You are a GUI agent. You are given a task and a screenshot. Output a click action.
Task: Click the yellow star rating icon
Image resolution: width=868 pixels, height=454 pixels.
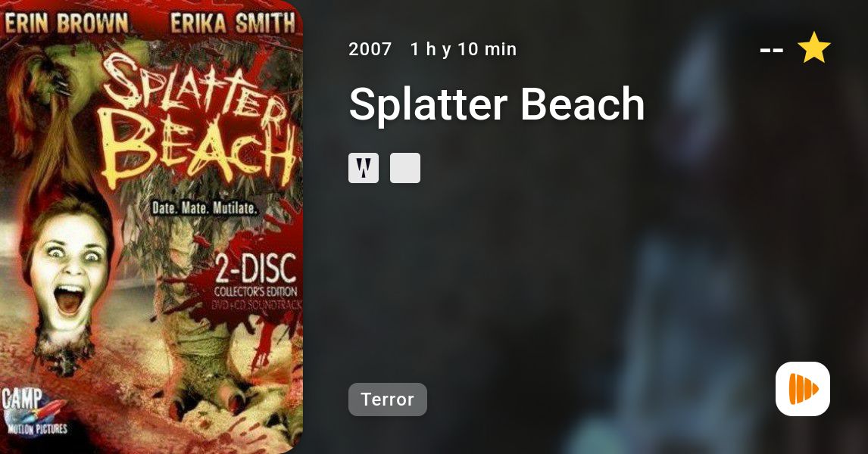(813, 48)
